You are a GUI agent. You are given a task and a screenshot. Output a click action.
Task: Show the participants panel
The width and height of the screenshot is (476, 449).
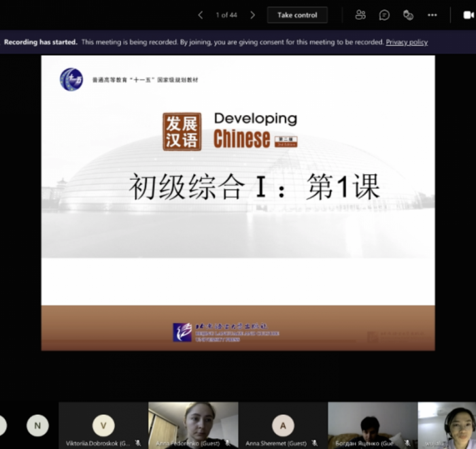360,15
